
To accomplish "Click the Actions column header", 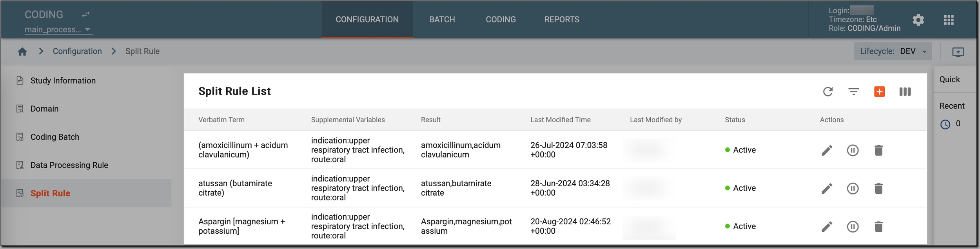I will click(x=831, y=120).
